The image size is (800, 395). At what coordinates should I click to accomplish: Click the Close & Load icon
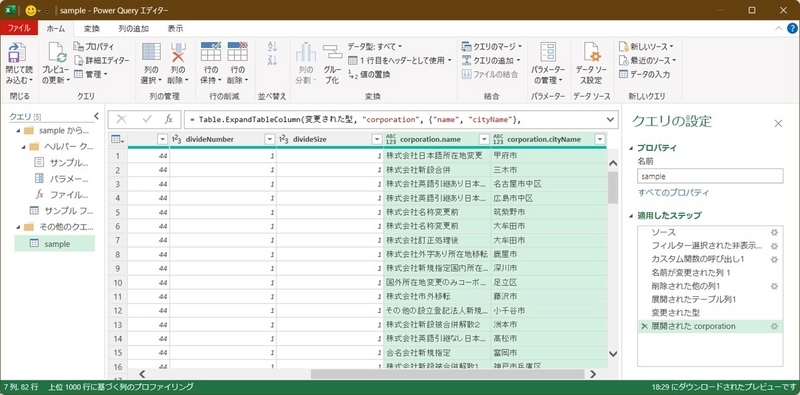click(17, 53)
